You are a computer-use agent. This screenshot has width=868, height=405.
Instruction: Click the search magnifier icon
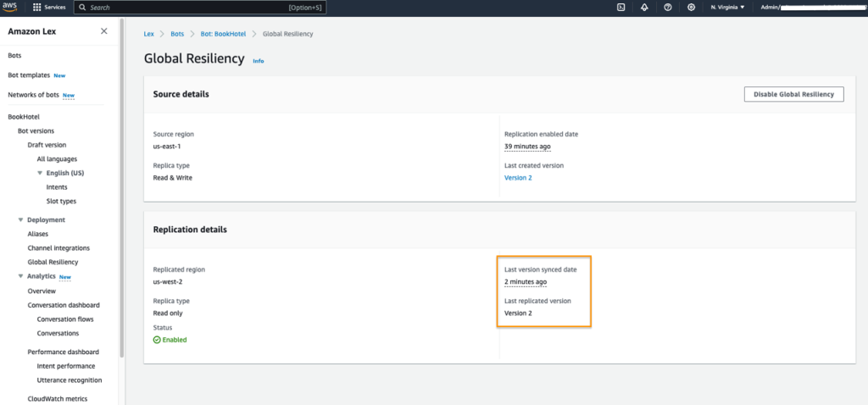click(x=82, y=8)
